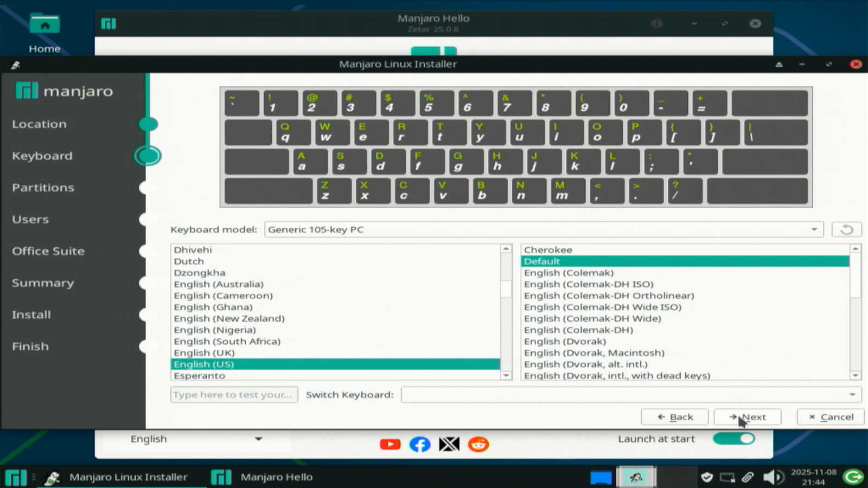Click the Next button
The image size is (868, 488).
748,417
